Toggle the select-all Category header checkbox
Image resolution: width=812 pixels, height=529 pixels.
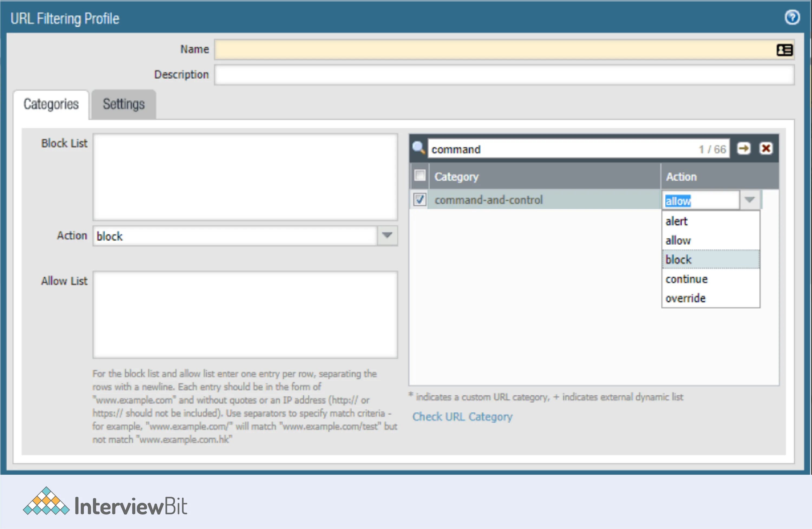coord(420,176)
